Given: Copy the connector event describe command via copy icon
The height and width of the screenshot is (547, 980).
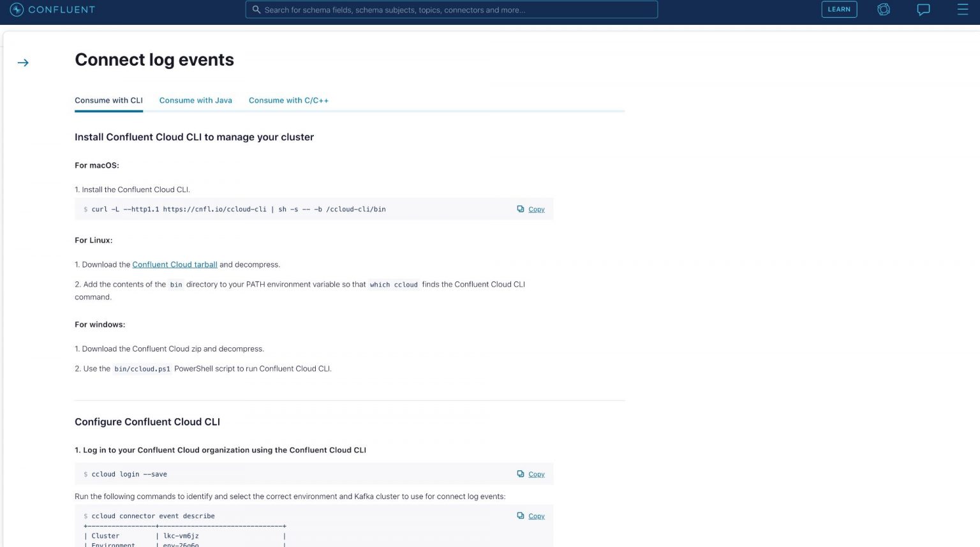Looking at the screenshot, I should coord(520,516).
